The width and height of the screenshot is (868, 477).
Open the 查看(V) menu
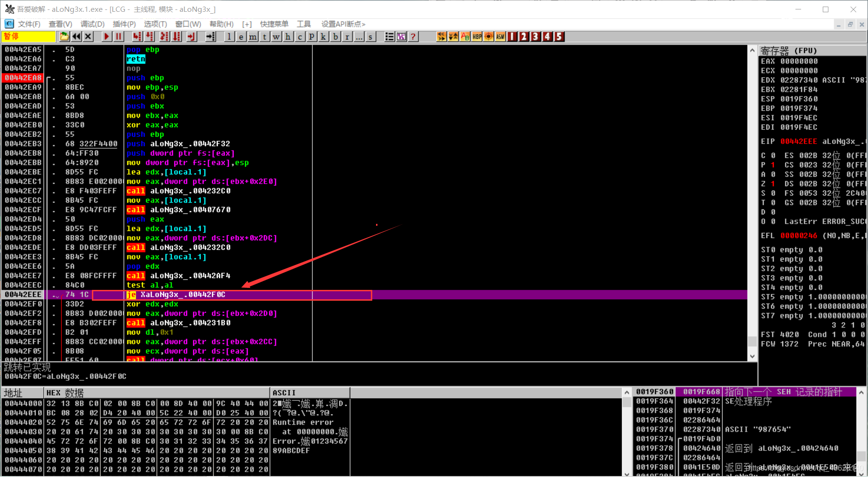point(60,24)
